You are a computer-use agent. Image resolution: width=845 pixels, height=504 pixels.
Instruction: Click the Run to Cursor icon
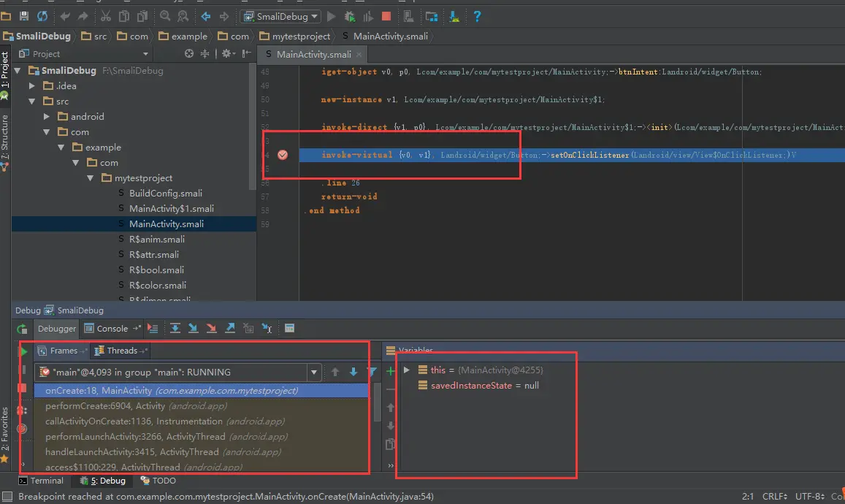click(267, 328)
